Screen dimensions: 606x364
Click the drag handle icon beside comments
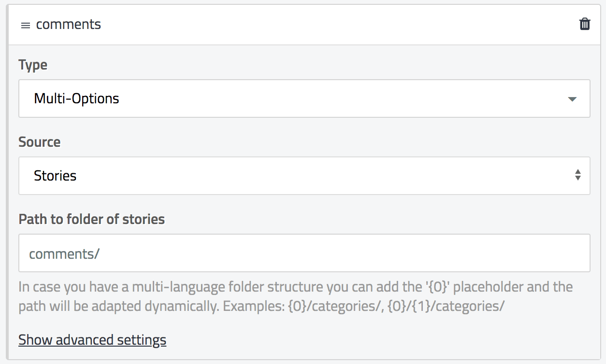click(x=25, y=25)
